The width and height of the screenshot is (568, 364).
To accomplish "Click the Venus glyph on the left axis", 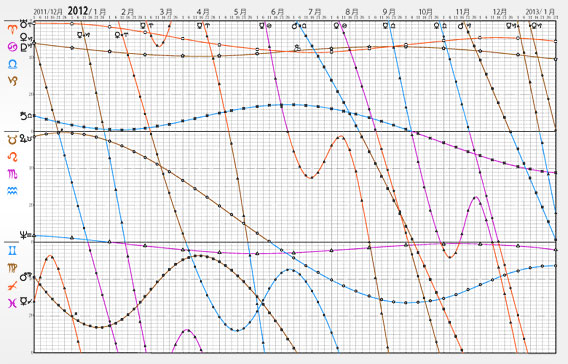I will coord(24,38).
